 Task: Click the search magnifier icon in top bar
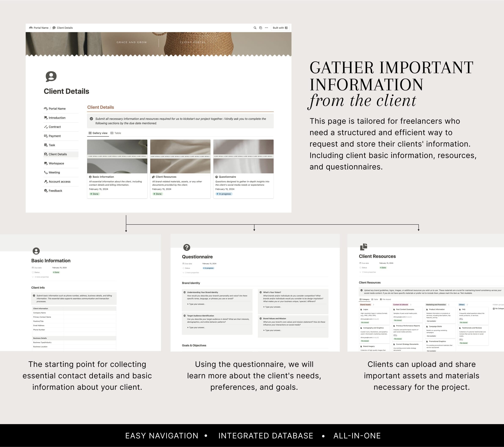tap(255, 28)
